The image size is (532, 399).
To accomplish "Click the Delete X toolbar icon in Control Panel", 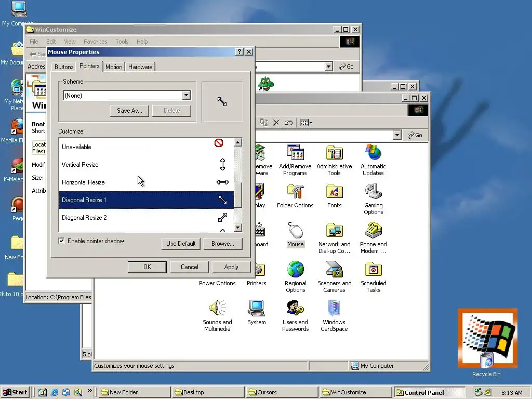I will coord(276,123).
